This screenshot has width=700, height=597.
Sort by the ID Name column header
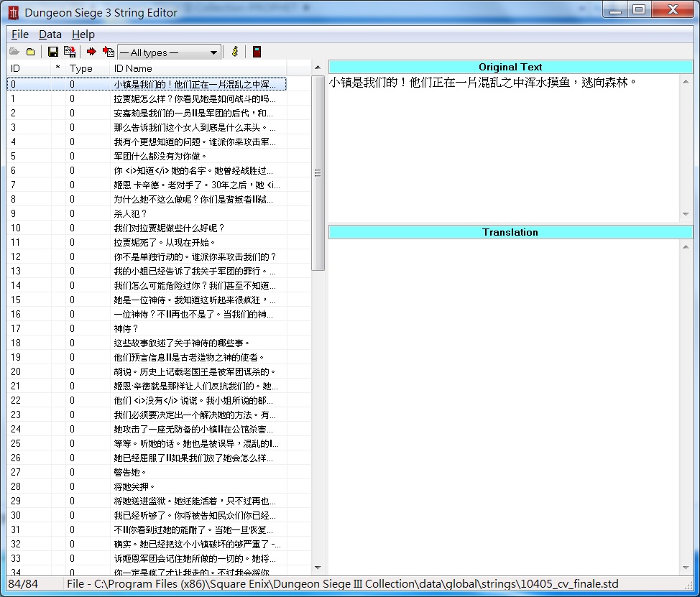tap(198, 68)
